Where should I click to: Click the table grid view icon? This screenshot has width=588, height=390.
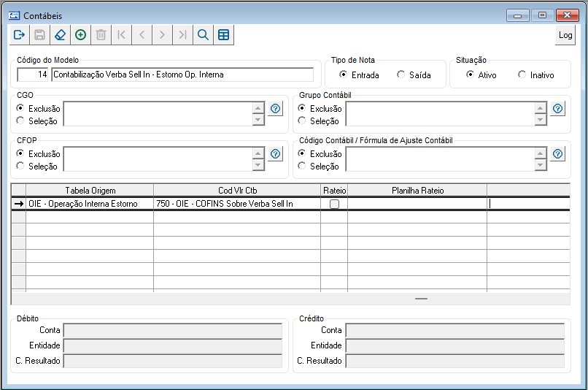click(223, 35)
